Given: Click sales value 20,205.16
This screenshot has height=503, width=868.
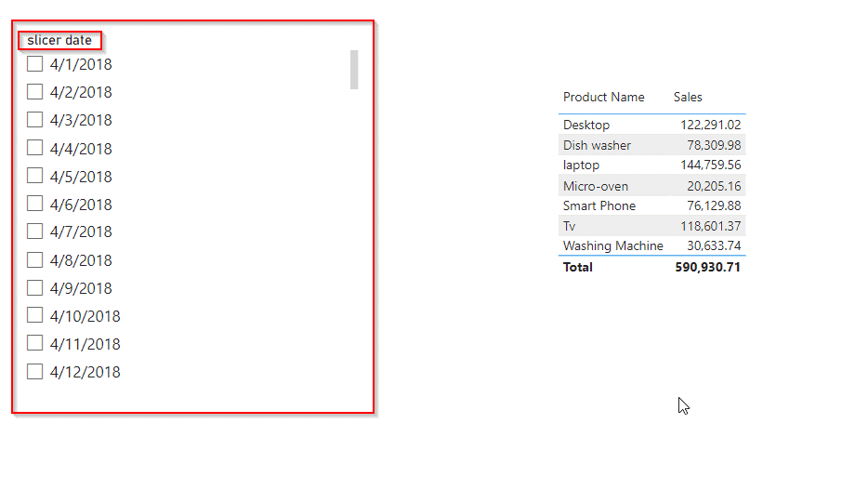Looking at the screenshot, I should pos(714,186).
